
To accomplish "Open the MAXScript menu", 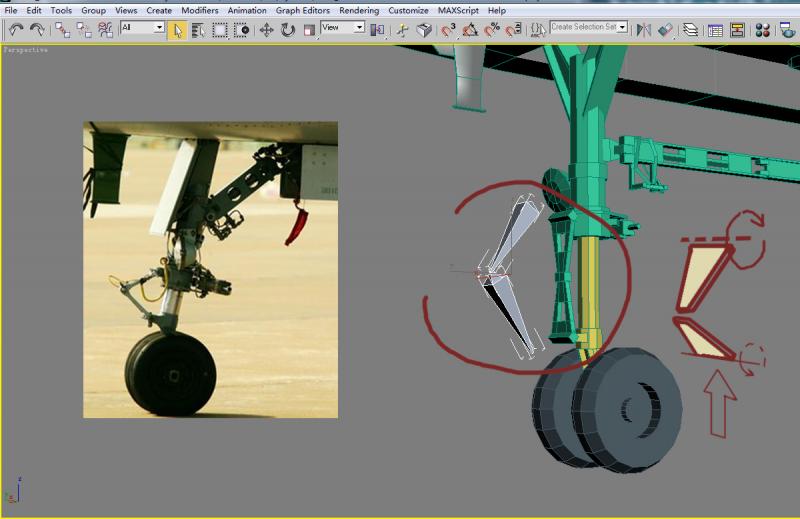I will point(458,10).
